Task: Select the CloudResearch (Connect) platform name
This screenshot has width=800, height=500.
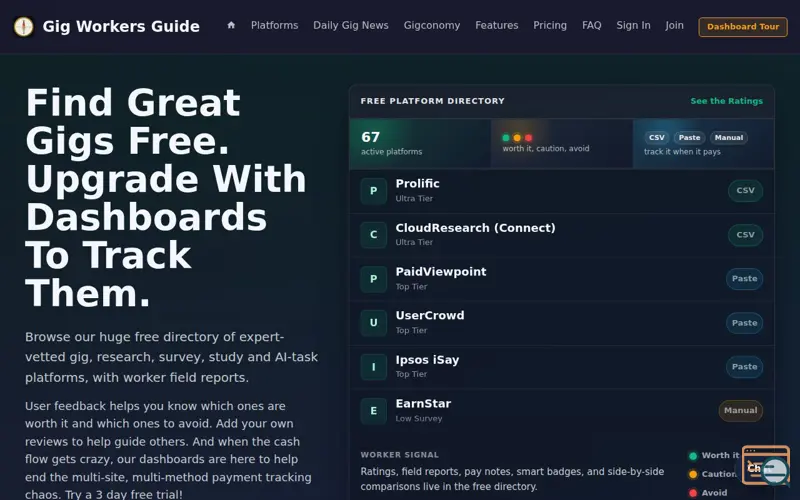Action: tap(476, 228)
